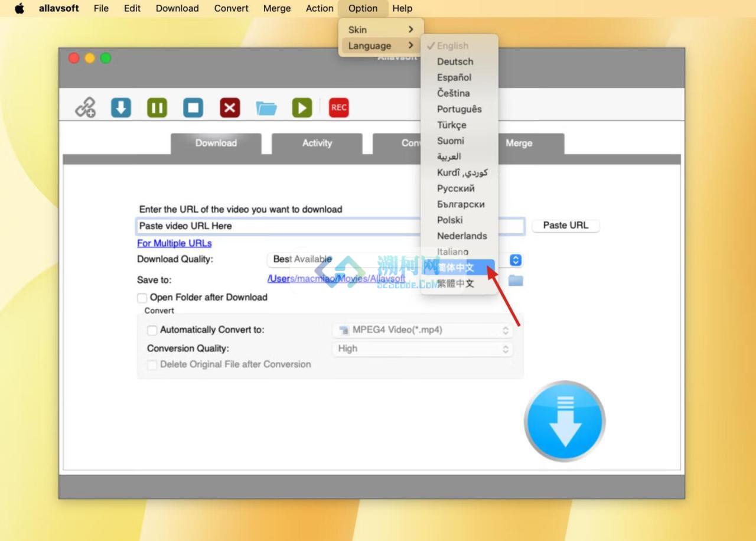The height and width of the screenshot is (541, 756).
Task: Open the File menu
Action: (x=101, y=8)
